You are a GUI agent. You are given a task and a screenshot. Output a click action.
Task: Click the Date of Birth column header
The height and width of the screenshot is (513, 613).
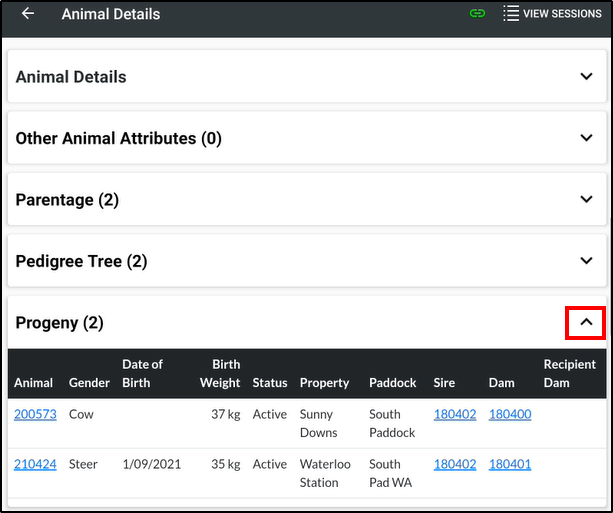(142, 373)
